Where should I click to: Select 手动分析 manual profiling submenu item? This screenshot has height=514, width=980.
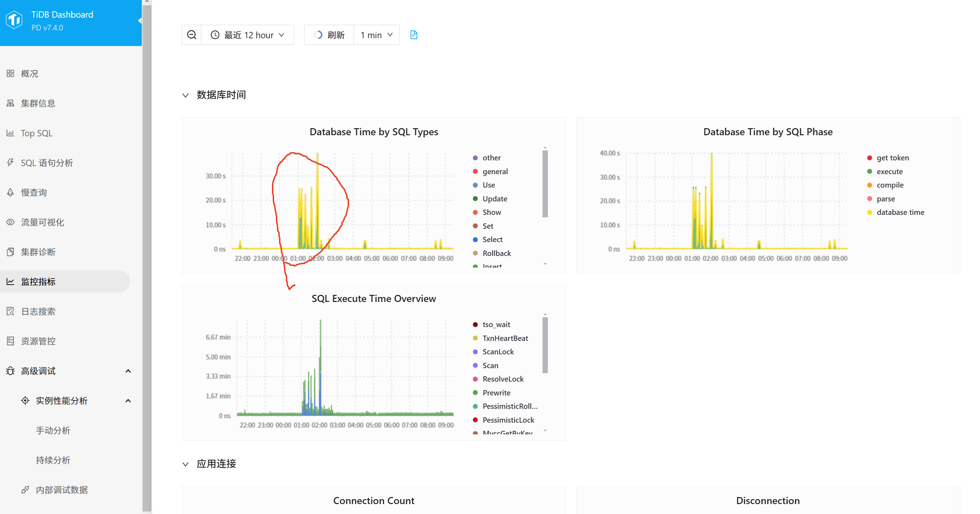53,430
